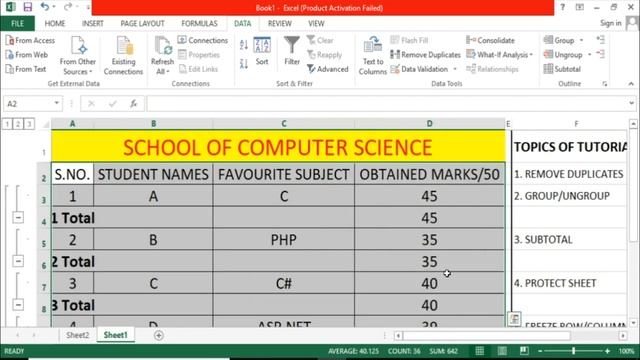Open From Other Sources dropdown
640x360 pixels.
click(x=78, y=56)
